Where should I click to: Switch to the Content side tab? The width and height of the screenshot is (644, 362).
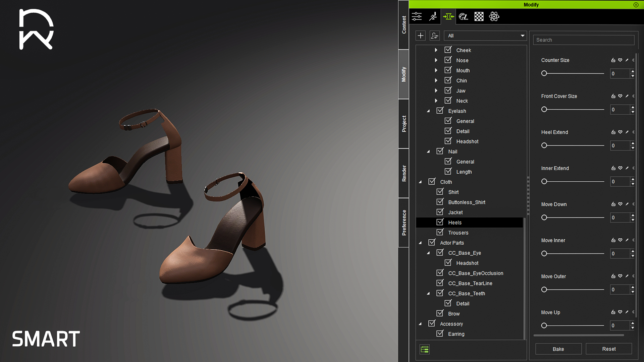(x=404, y=25)
